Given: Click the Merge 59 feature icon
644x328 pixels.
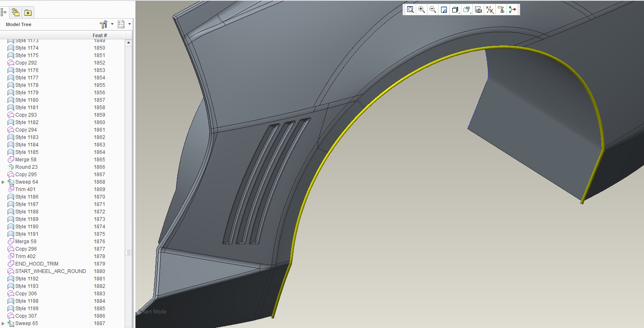Looking at the screenshot, I should (x=11, y=242).
